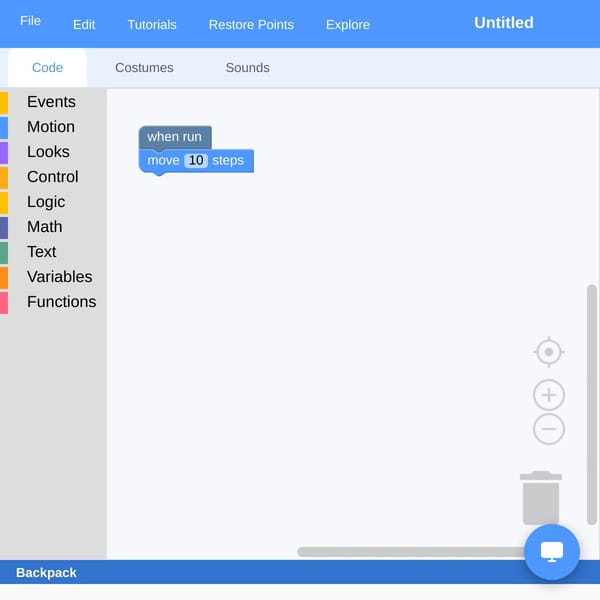Click the 'when run' block
Screen dimensions: 600x600
(x=174, y=137)
